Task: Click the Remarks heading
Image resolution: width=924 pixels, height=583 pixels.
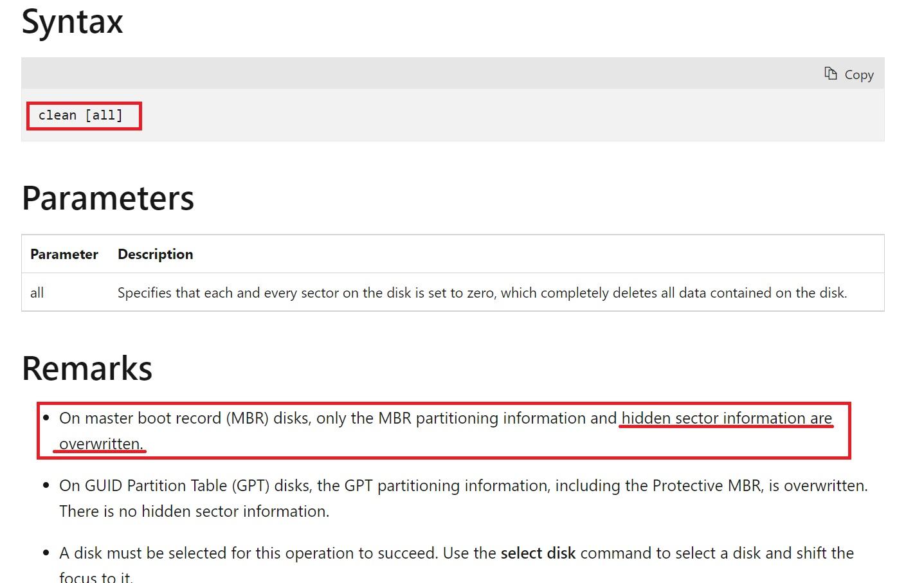Action: click(87, 368)
